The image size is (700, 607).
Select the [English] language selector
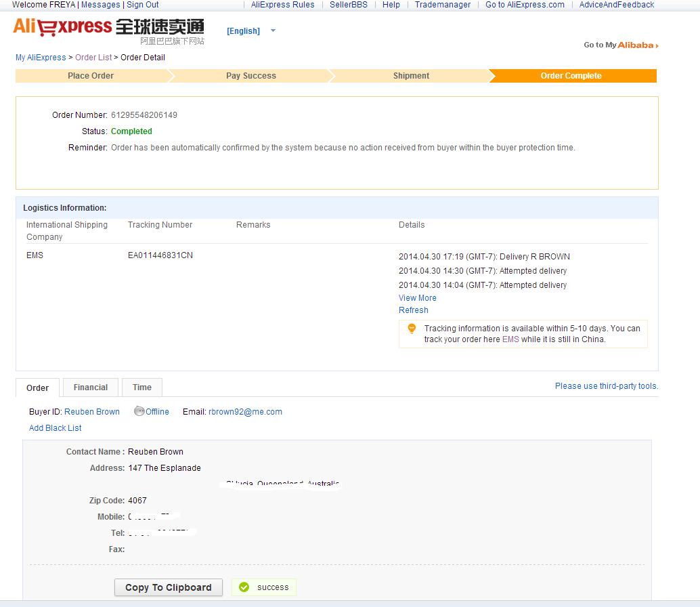pyautogui.click(x=243, y=30)
